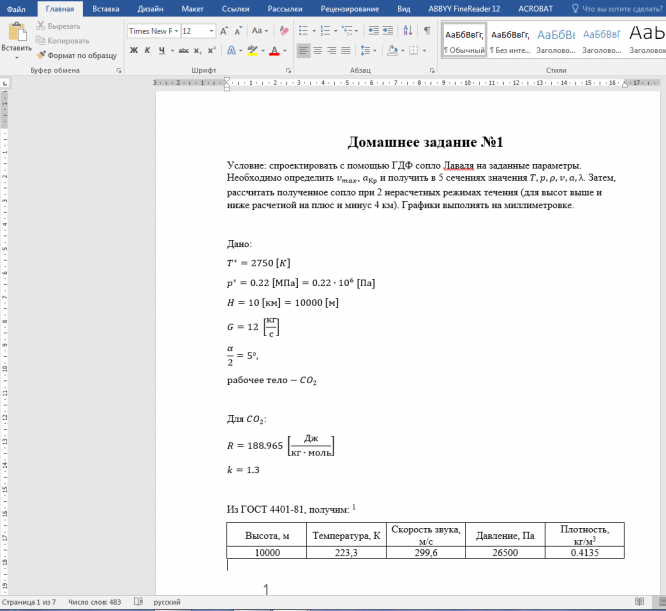
Task: Click the bulleted list icon
Action: pyautogui.click(x=303, y=31)
